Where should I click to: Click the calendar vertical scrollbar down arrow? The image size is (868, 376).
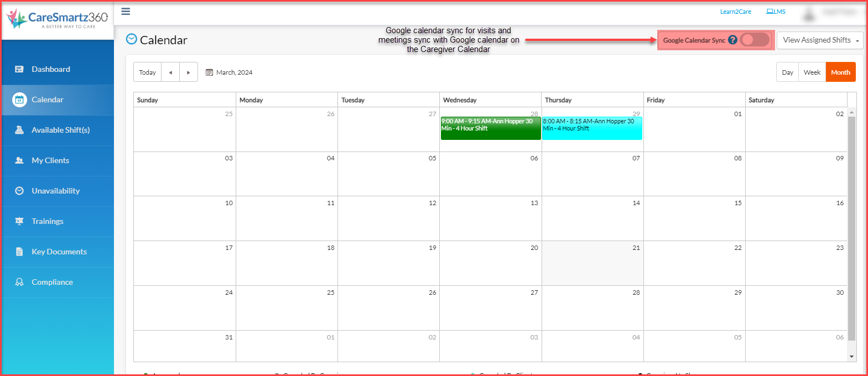click(851, 357)
